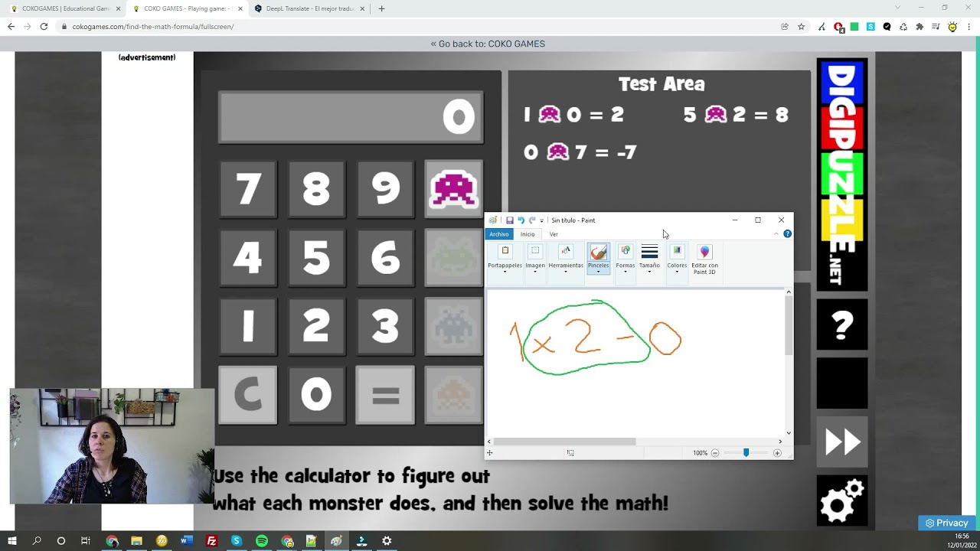Click the share page icon in address bar
980x551 pixels.
tap(785, 26)
